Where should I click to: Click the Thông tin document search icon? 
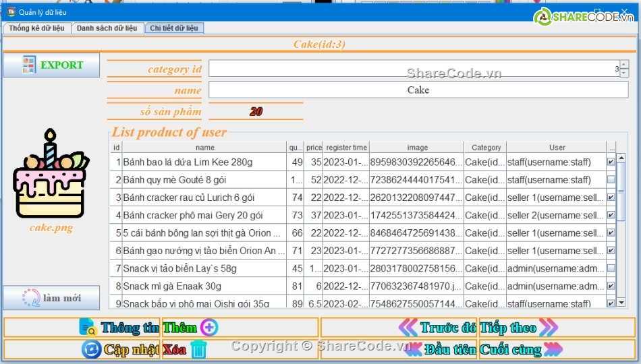88,328
